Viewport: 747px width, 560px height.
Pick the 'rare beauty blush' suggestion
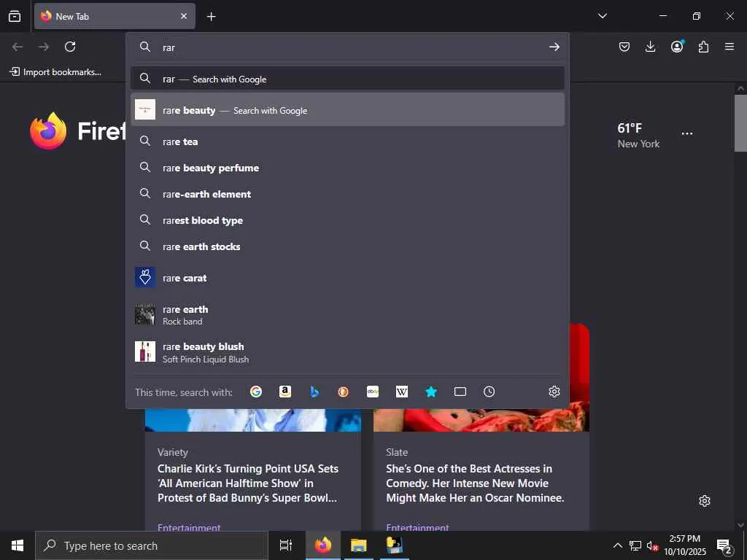coord(348,352)
